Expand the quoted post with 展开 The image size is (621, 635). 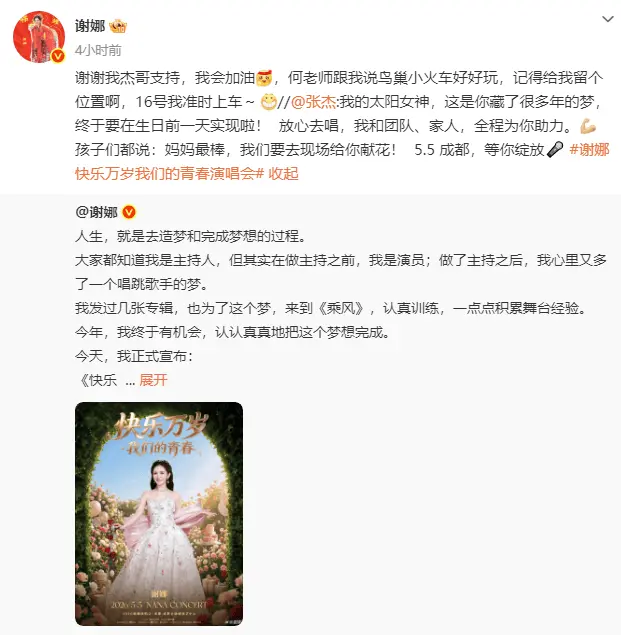[153, 380]
